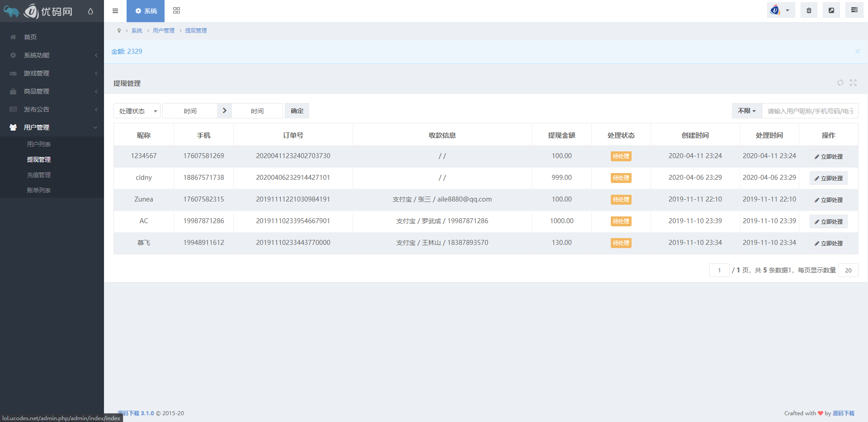Click the user search input field
This screenshot has width=868, height=422.
[x=809, y=111]
